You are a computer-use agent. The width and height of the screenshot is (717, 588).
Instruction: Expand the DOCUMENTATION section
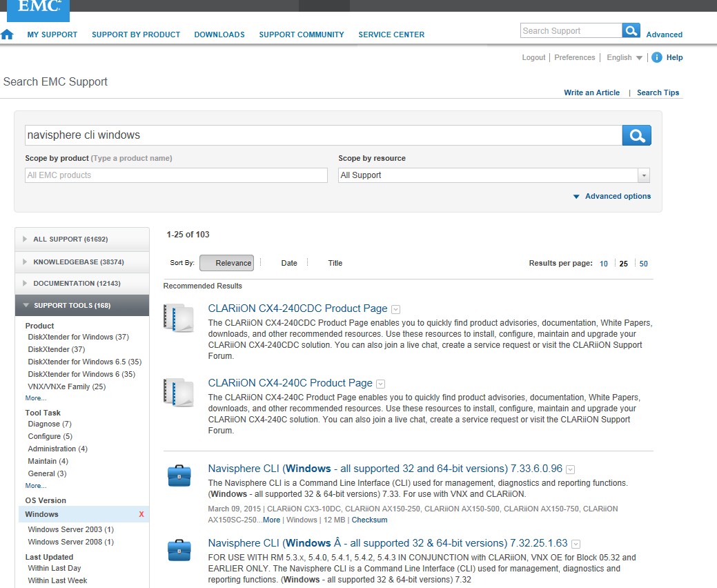[82, 284]
